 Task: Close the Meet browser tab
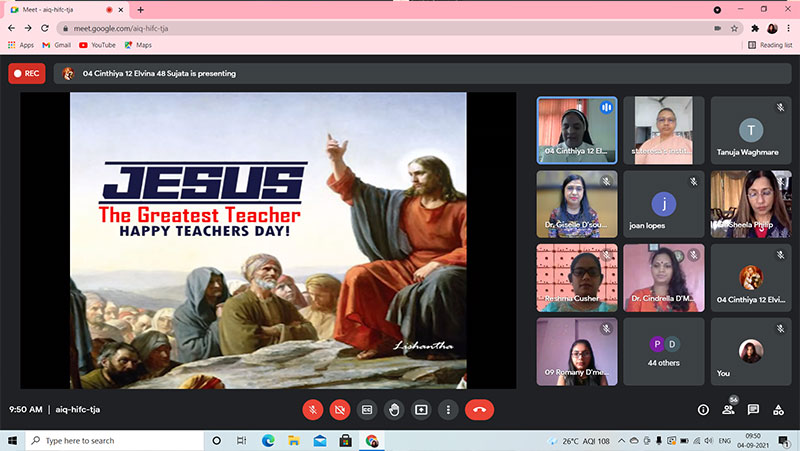[x=121, y=10]
